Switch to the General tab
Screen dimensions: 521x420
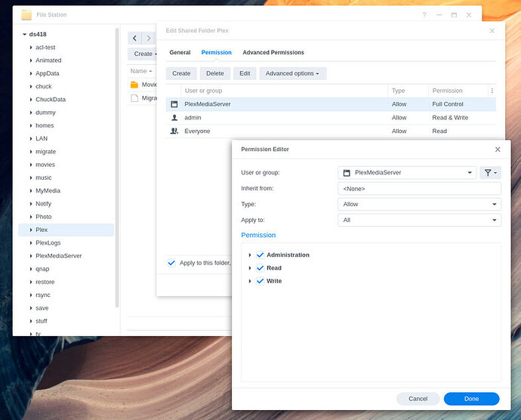[180, 53]
